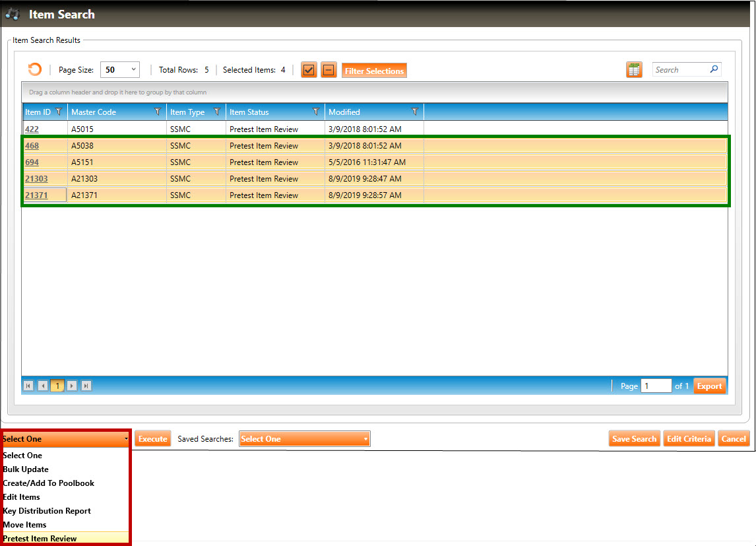The image size is (756, 546).
Task: Click the Execute button
Action: 152,439
